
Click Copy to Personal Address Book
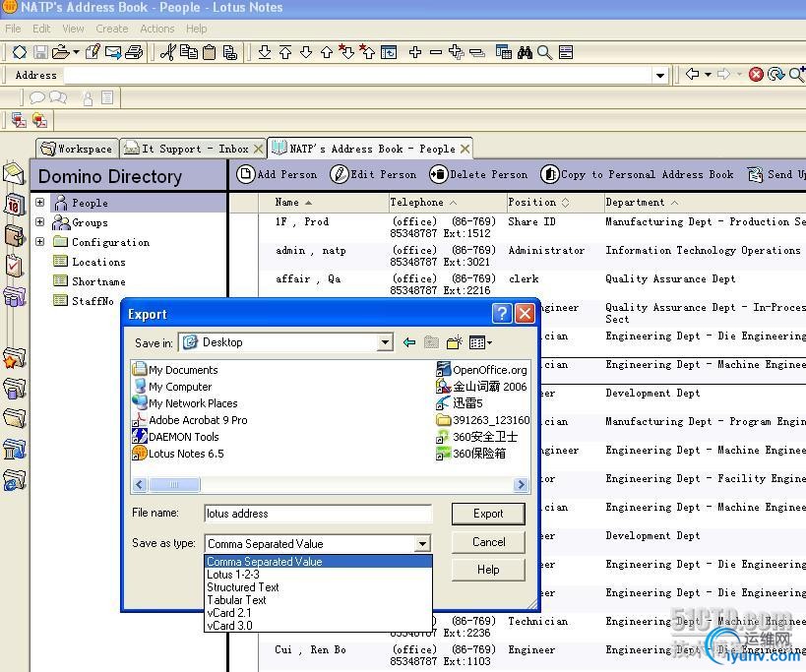pyautogui.click(x=638, y=174)
